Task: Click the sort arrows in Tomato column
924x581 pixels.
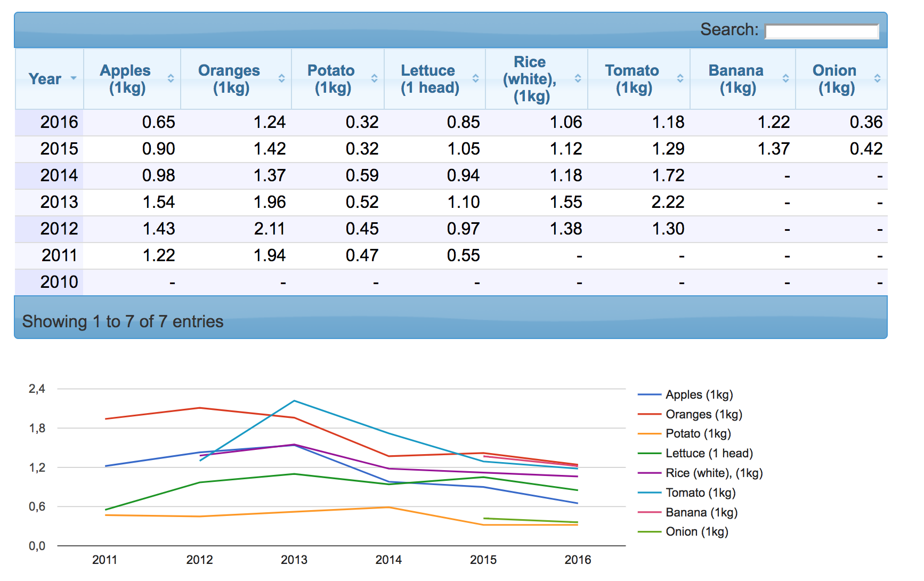Action: click(x=680, y=78)
